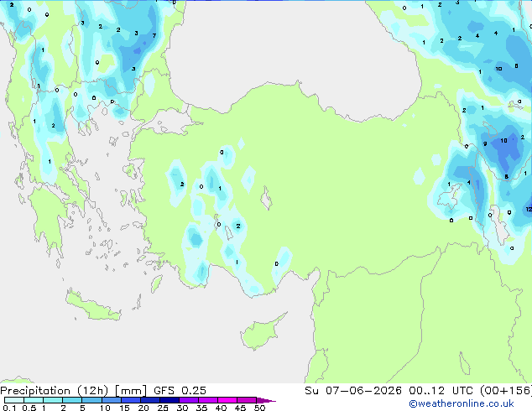Click the '0.1' legend scale label
The image size is (532, 411).
click(9, 408)
